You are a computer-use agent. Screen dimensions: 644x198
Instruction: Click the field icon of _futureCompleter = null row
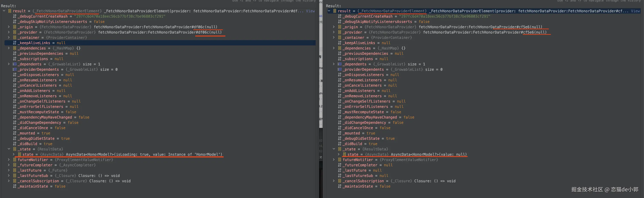339,165
